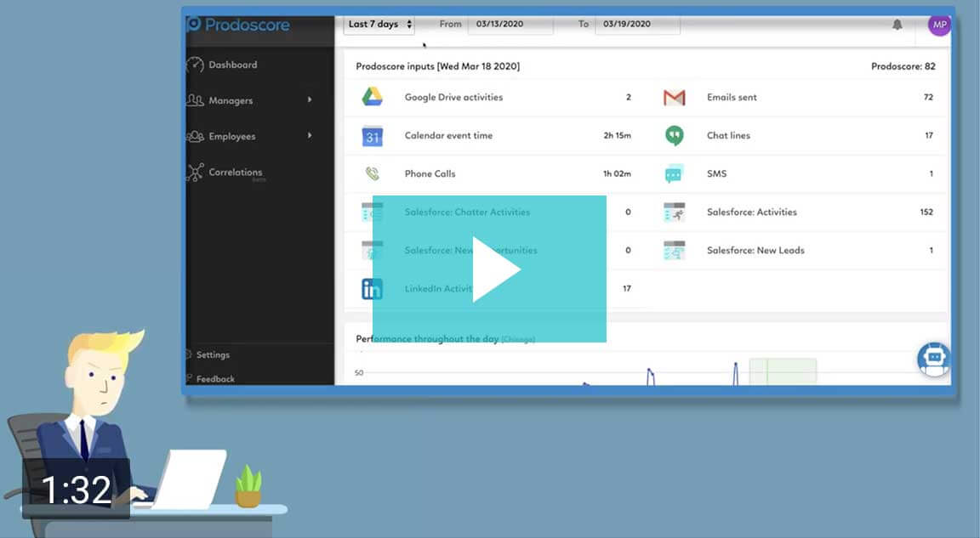This screenshot has width=980, height=538.
Task: Click the From date field 03/13/2020
Action: [510, 25]
